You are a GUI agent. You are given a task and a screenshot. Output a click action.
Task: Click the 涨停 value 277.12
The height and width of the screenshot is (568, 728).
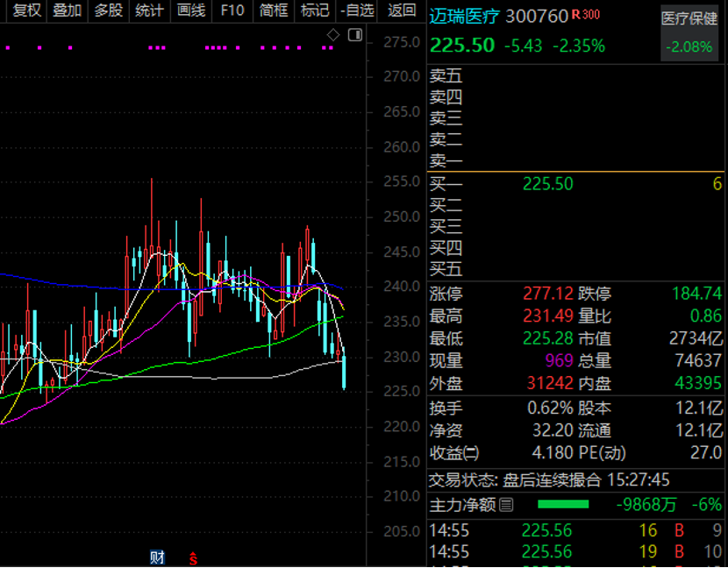coord(548,294)
